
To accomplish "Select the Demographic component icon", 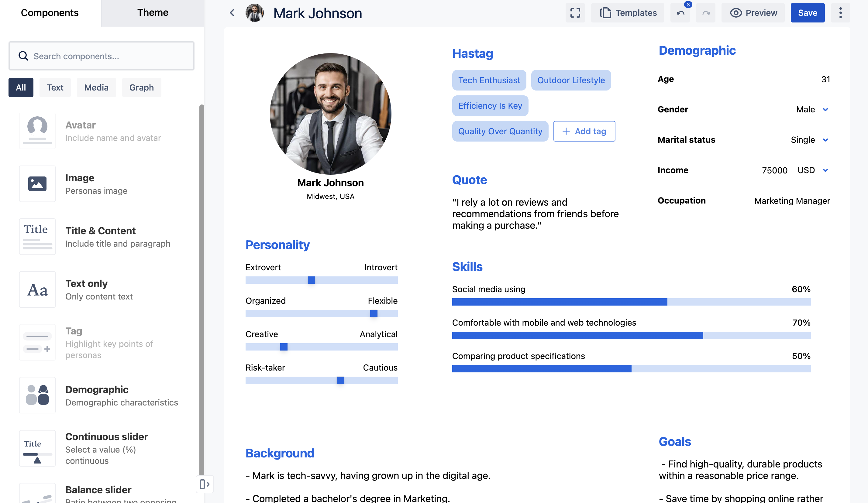I will 37,395.
